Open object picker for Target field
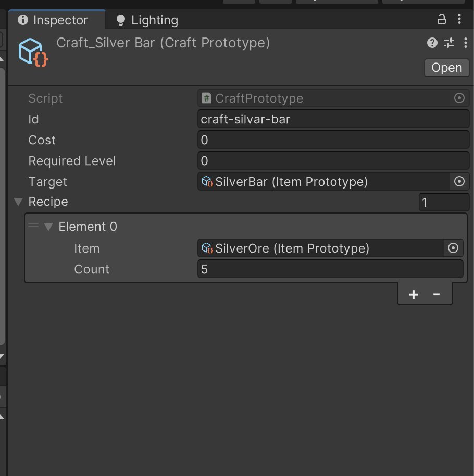474x476 pixels. [459, 182]
